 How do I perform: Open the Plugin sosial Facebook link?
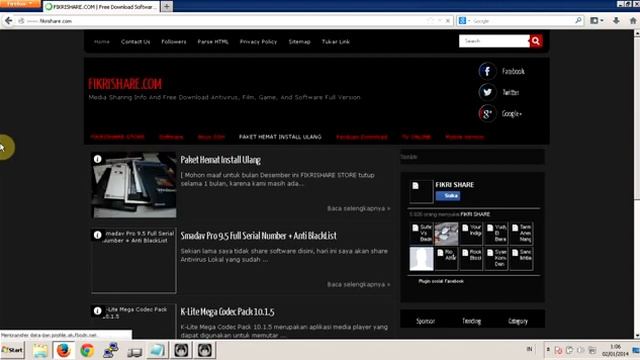click(441, 281)
